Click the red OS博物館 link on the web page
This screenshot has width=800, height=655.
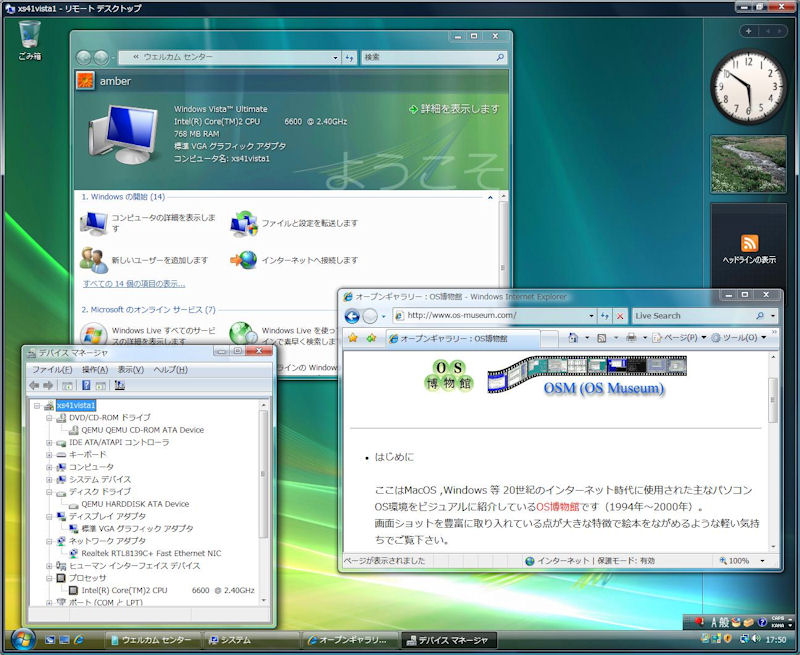[x=558, y=507]
